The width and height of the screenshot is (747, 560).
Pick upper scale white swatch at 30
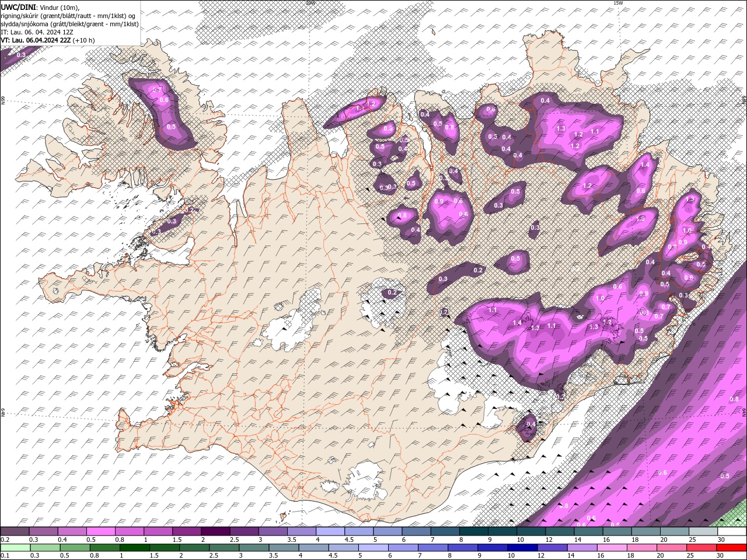pyautogui.click(x=731, y=531)
